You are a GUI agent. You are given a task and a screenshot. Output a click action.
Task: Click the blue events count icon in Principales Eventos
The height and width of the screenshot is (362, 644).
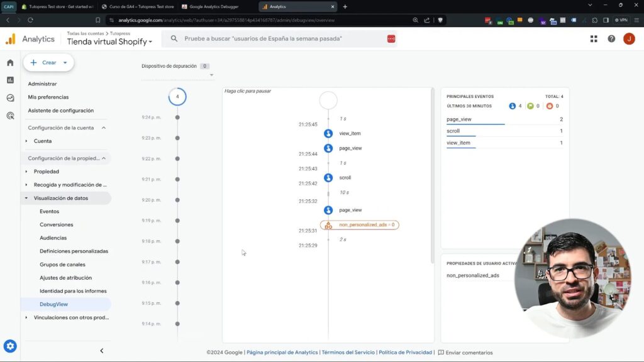tap(512, 106)
